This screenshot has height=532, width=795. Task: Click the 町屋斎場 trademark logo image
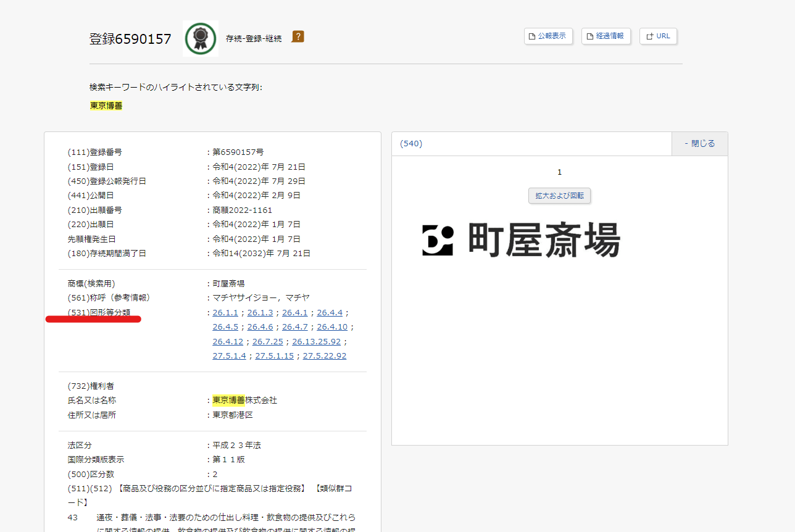pos(521,240)
